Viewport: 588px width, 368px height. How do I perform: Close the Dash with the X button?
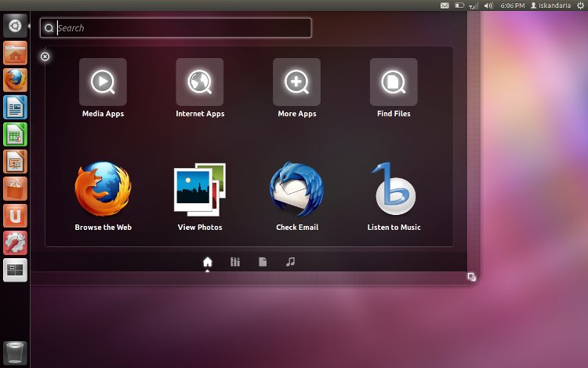click(x=45, y=56)
